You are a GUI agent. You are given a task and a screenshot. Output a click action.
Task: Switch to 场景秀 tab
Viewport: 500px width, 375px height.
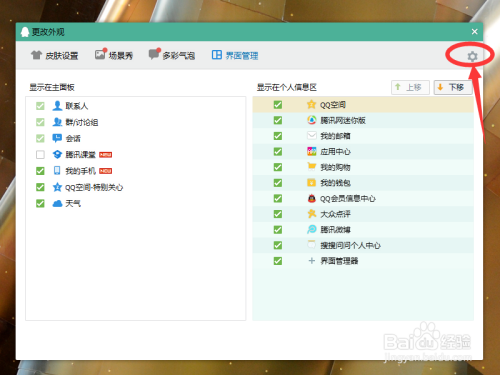pos(114,55)
